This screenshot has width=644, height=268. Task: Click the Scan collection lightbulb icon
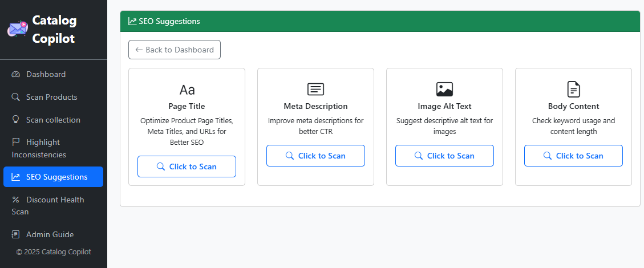(x=16, y=120)
